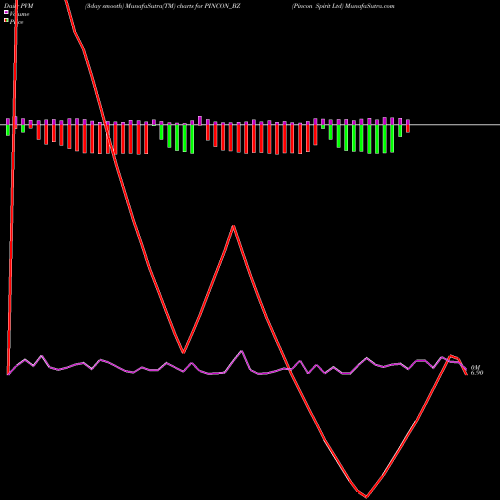Click the red price line's middle peak

pos(234,226)
